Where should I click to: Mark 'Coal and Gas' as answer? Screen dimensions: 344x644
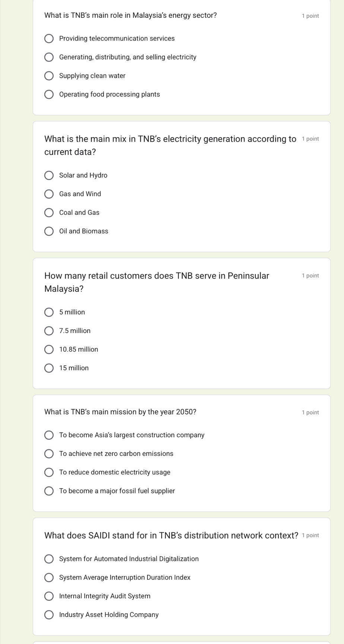49,213
